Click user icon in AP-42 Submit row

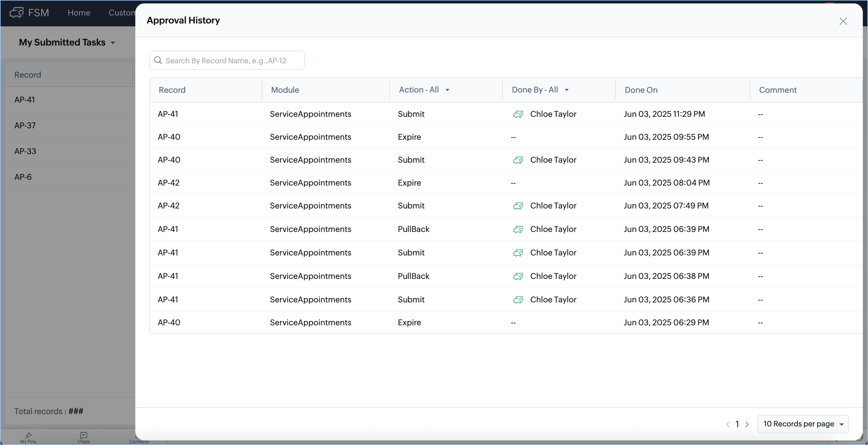tap(518, 206)
